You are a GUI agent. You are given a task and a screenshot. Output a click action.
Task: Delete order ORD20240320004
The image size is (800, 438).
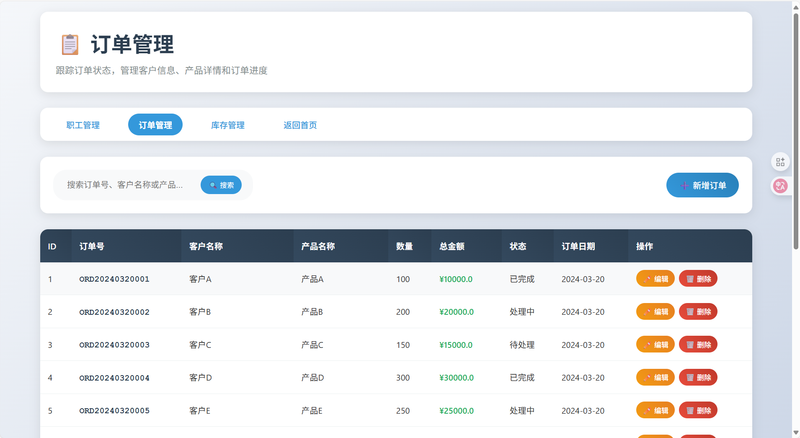point(698,378)
